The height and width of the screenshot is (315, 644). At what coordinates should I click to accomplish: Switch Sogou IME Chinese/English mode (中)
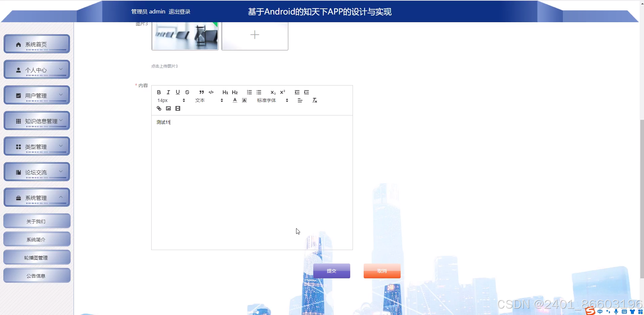pos(600,312)
